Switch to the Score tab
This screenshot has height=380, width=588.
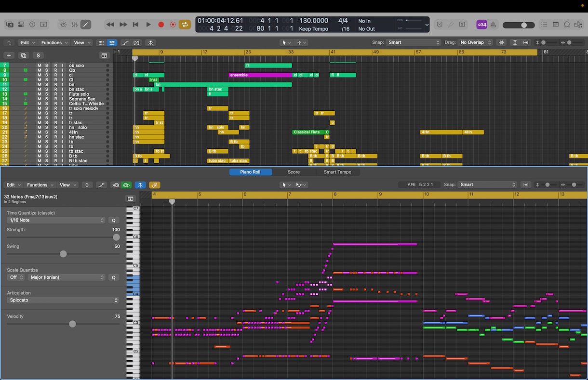294,172
